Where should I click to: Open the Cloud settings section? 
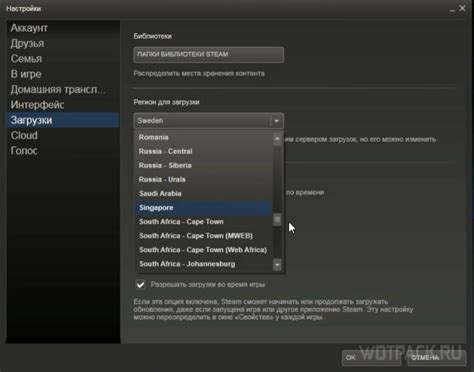pos(63,135)
